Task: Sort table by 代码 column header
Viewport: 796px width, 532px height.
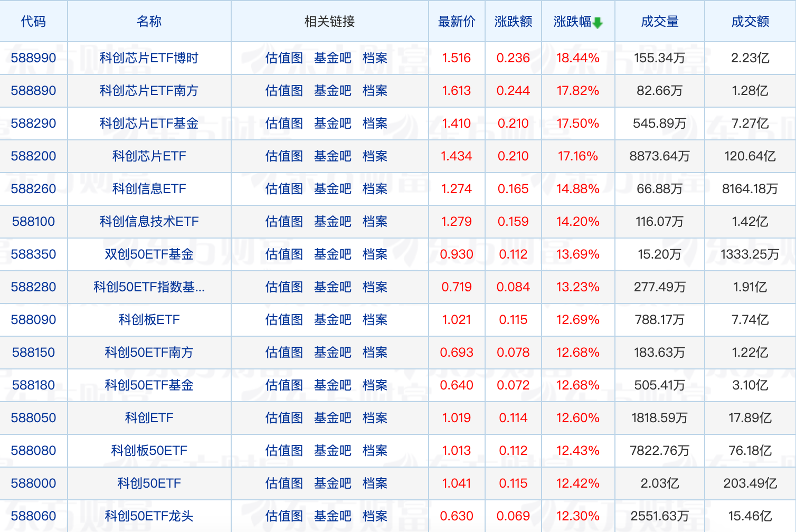Action: coord(33,22)
